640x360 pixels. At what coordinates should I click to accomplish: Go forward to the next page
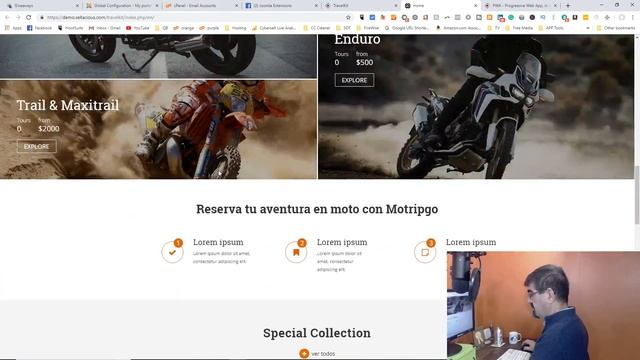click(18, 18)
